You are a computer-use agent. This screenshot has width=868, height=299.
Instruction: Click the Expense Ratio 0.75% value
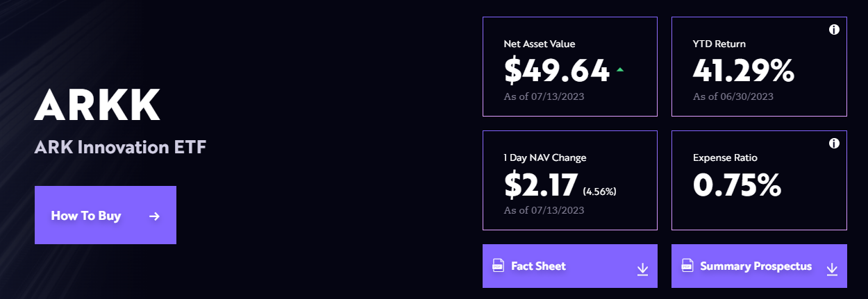(737, 185)
